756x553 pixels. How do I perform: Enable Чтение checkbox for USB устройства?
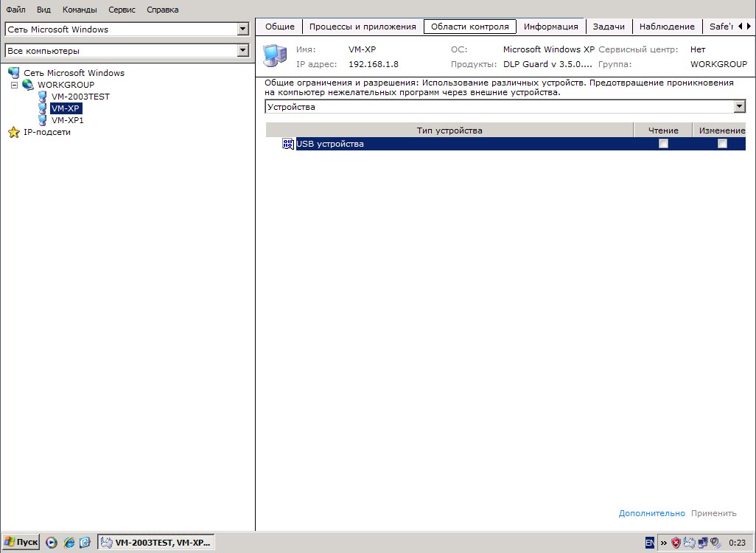click(663, 143)
